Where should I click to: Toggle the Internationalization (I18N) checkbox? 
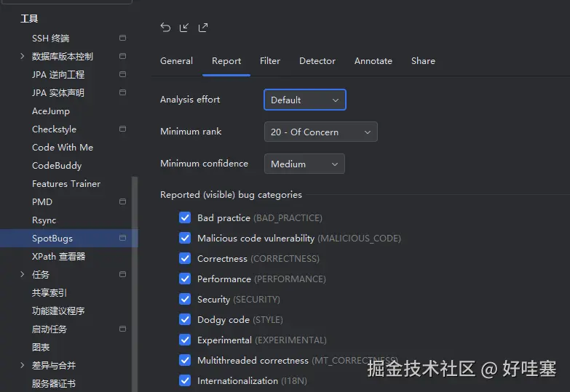point(185,380)
